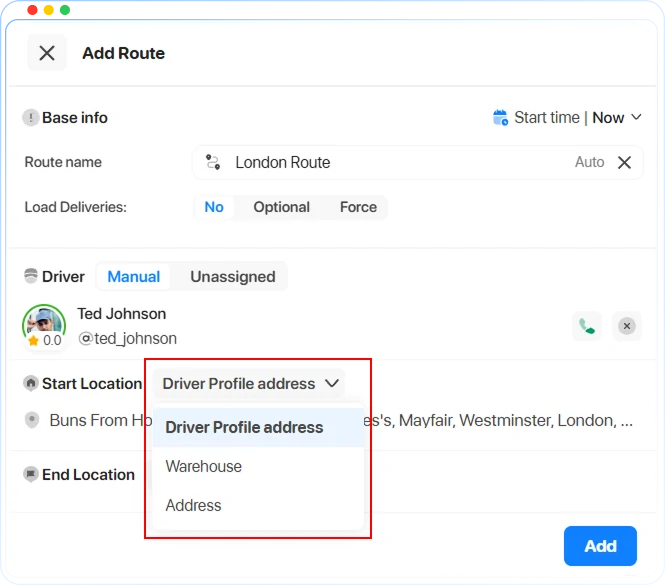The height and width of the screenshot is (585, 665).
Task: Remove Ted Johnson with round X icon
Action: pyautogui.click(x=626, y=326)
